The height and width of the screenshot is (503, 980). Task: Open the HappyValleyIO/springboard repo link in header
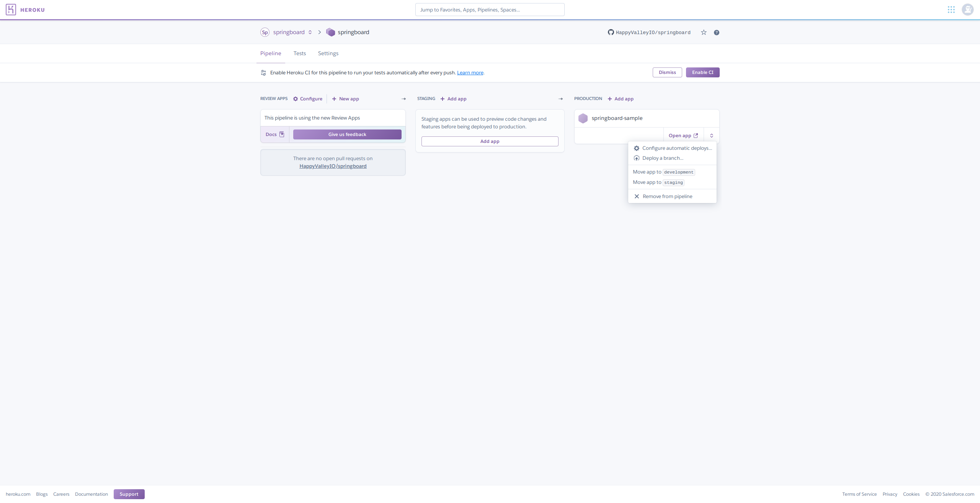tap(653, 33)
